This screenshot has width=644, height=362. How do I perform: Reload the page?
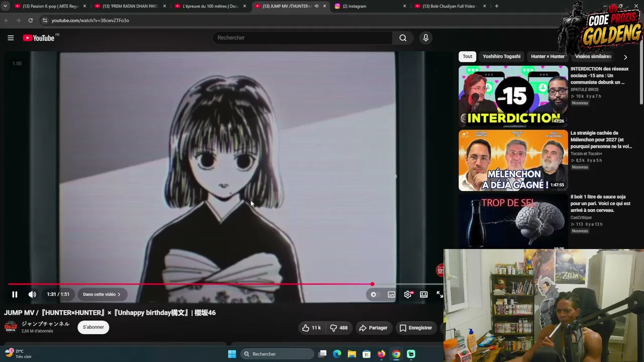(30, 20)
